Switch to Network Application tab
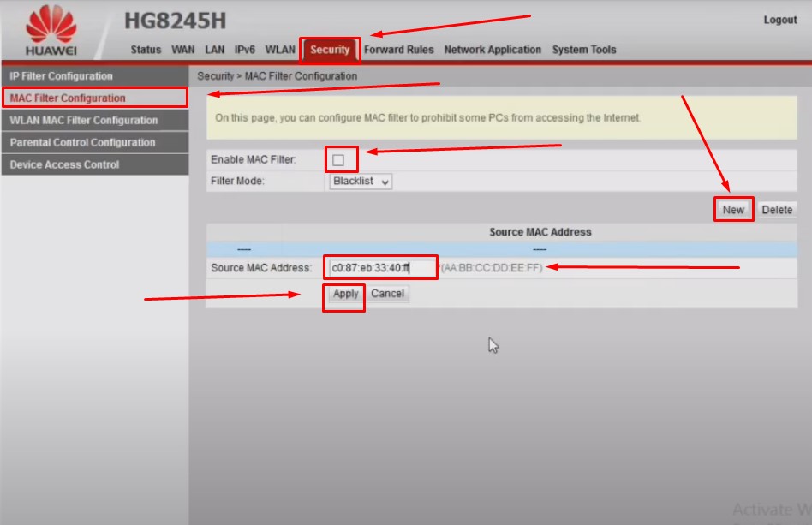 click(x=493, y=50)
